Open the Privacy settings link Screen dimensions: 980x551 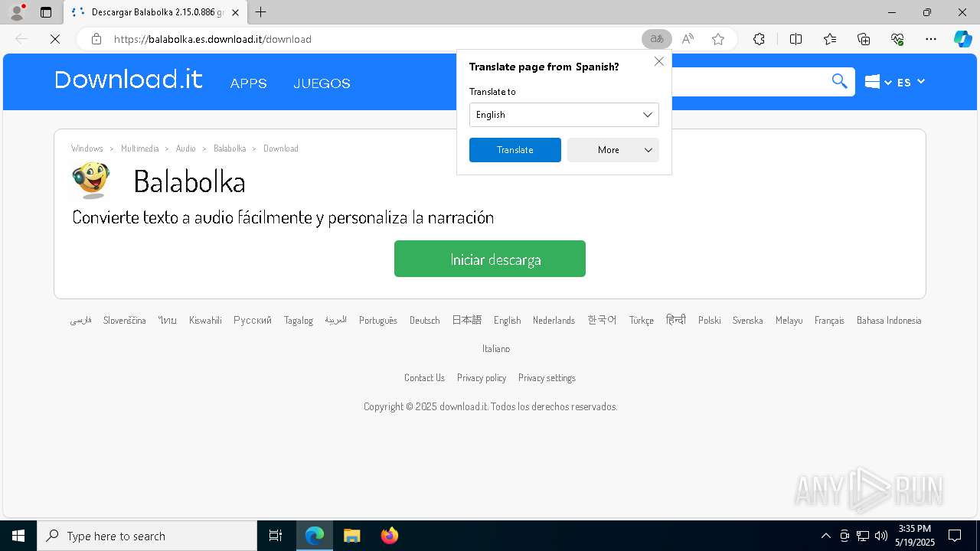pos(547,377)
